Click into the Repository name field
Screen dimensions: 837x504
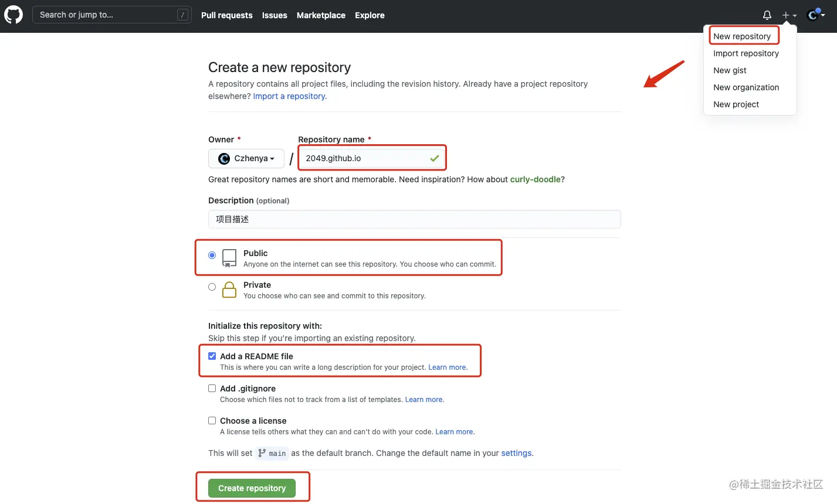[372, 158]
